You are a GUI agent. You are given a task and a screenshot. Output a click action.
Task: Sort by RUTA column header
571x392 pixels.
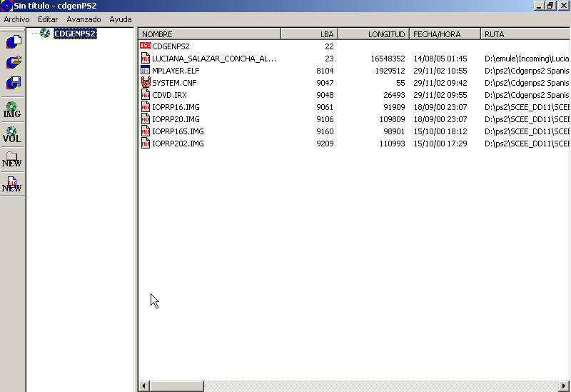(x=525, y=34)
